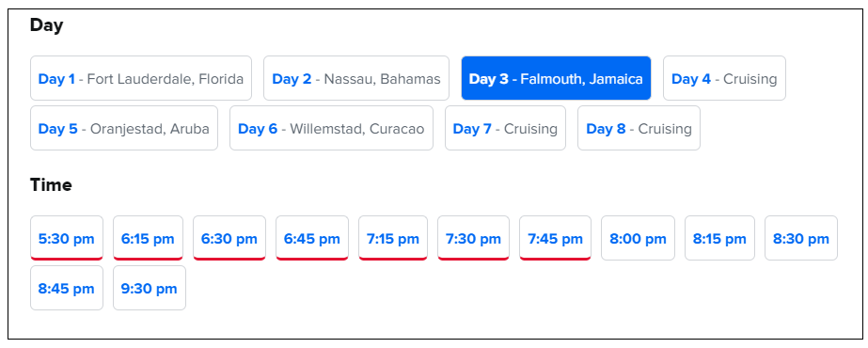Choose the 8:45 pm time slot

[67, 288]
